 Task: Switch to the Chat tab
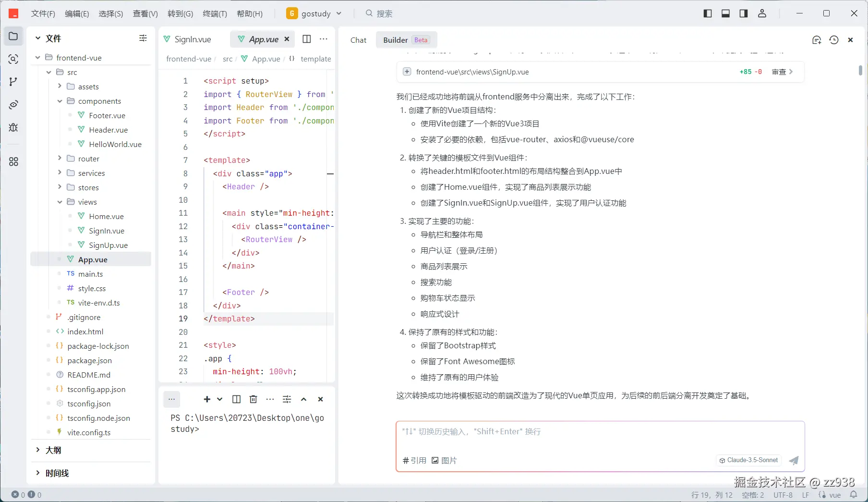(358, 40)
